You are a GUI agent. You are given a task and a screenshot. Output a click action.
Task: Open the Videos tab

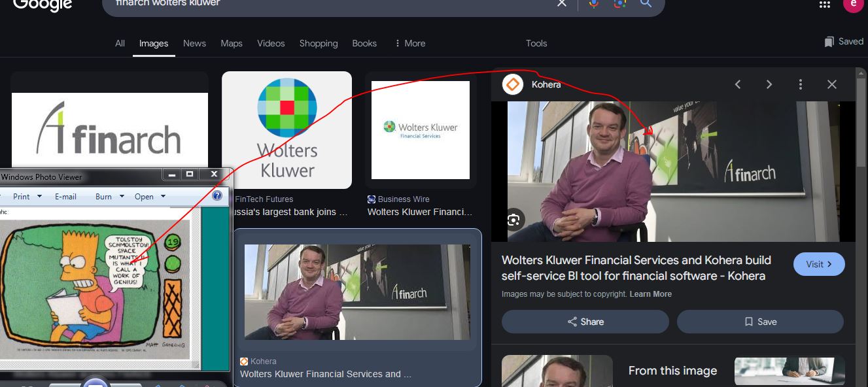(271, 43)
